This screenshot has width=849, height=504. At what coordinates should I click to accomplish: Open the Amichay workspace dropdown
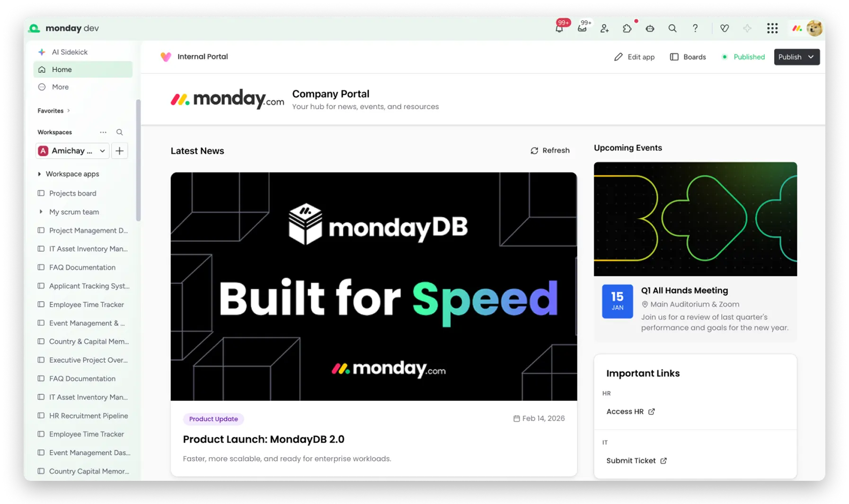pyautogui.click(x=72, y=151)
